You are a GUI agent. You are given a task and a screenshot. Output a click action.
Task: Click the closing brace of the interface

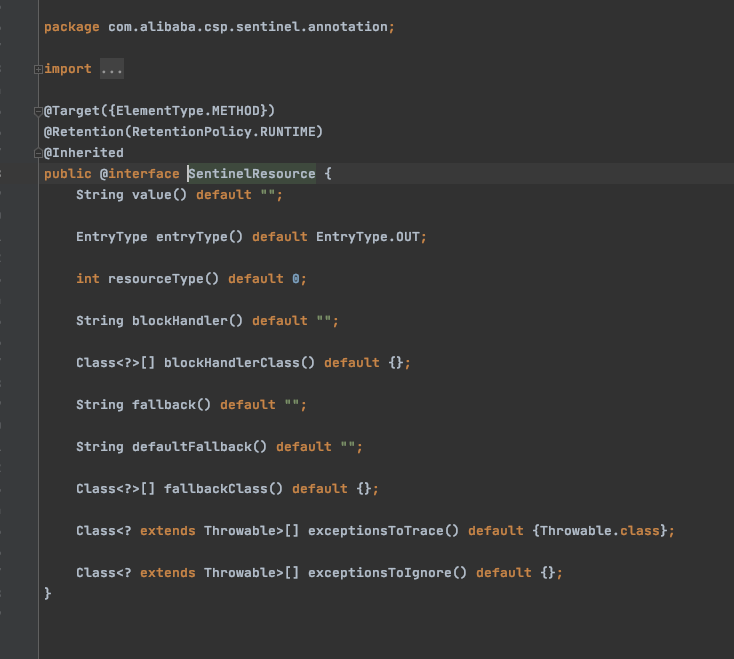pyautogui.click(x=47, y=593)
